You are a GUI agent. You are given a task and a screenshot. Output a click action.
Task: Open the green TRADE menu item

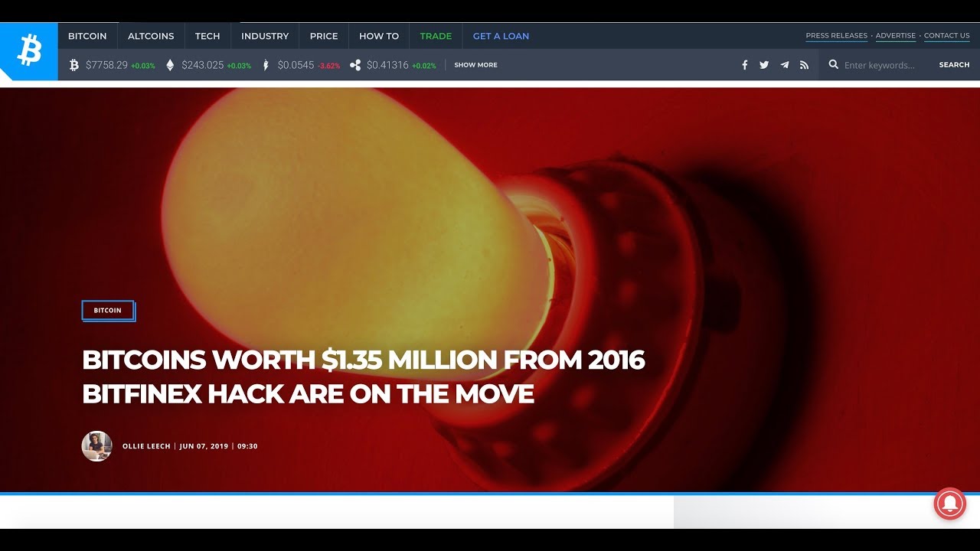click(x=436, y=36)
